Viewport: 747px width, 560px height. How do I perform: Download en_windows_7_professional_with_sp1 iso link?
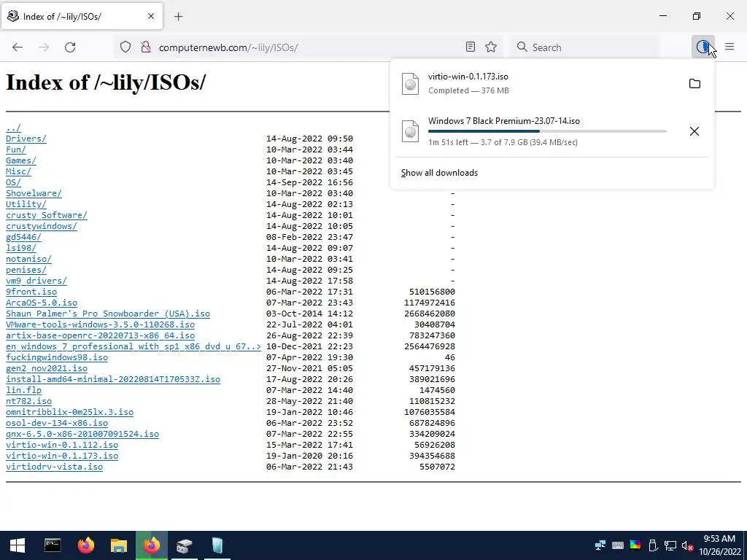coord(133,346)
